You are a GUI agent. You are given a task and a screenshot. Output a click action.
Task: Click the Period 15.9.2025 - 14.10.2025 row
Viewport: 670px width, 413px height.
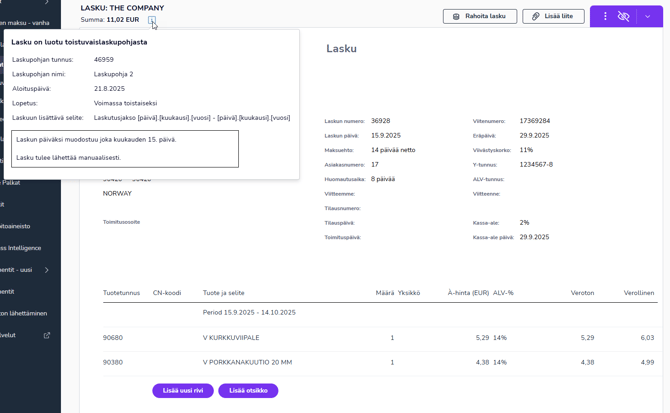(x=249, y=312)
